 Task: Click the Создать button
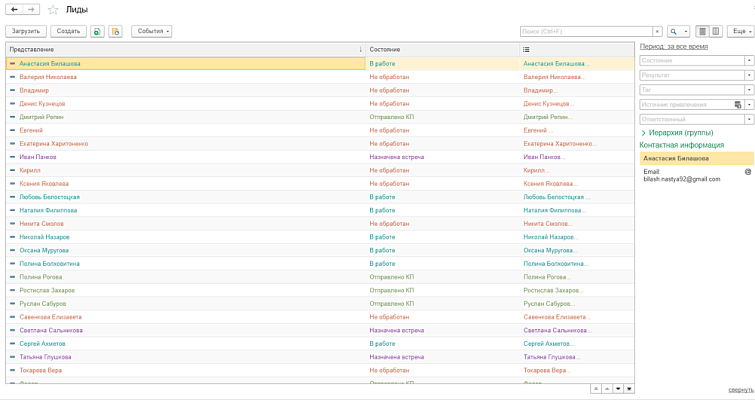tap(68, 32)
